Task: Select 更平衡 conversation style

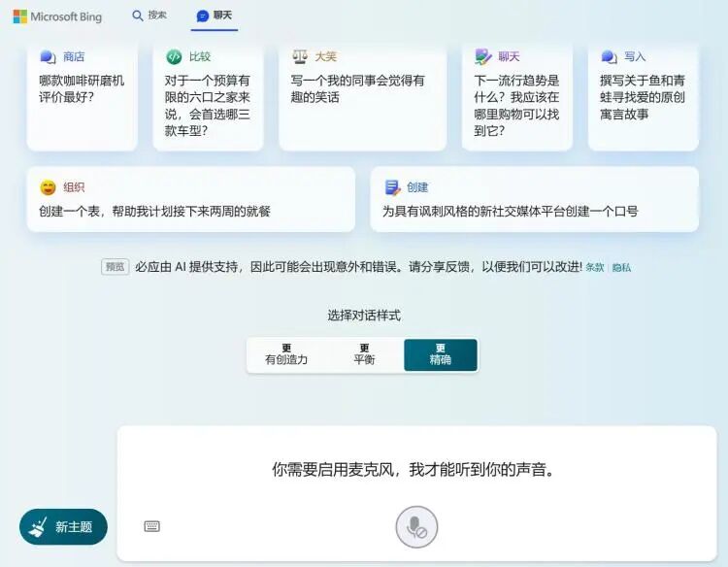Action: [x=364, y=354]
